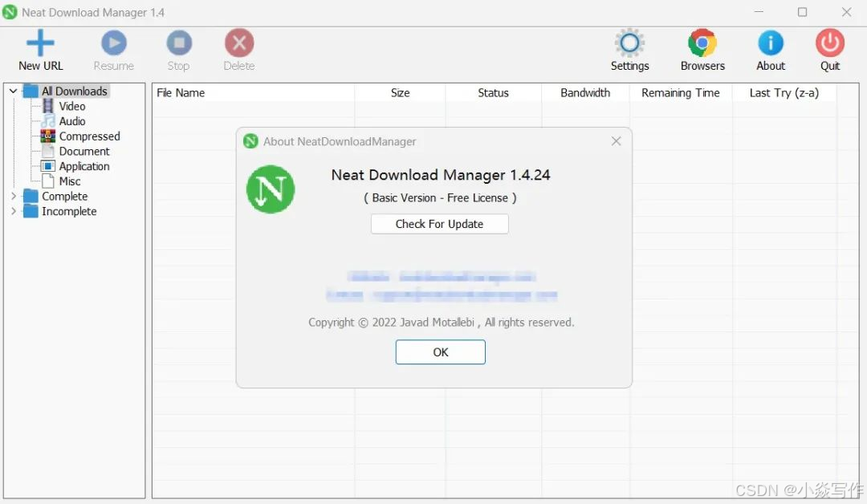Select the Complete tree label

point(65,196)
